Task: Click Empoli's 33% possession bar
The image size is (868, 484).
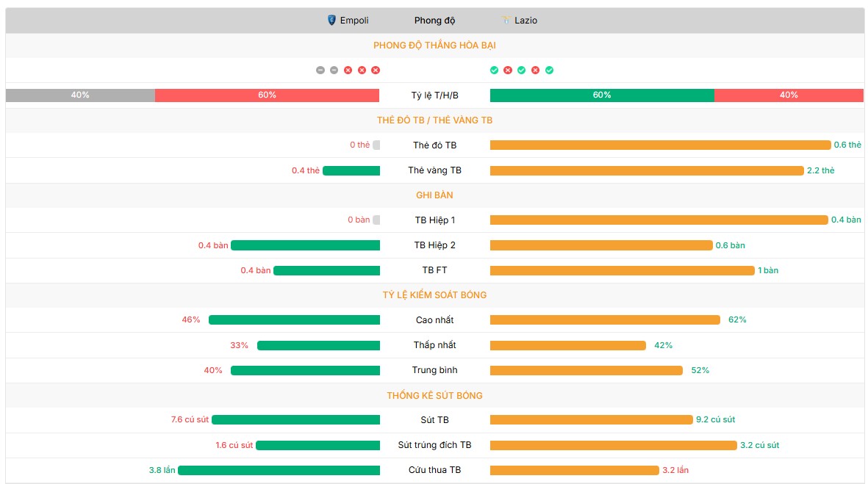Action: pos(319,345)
